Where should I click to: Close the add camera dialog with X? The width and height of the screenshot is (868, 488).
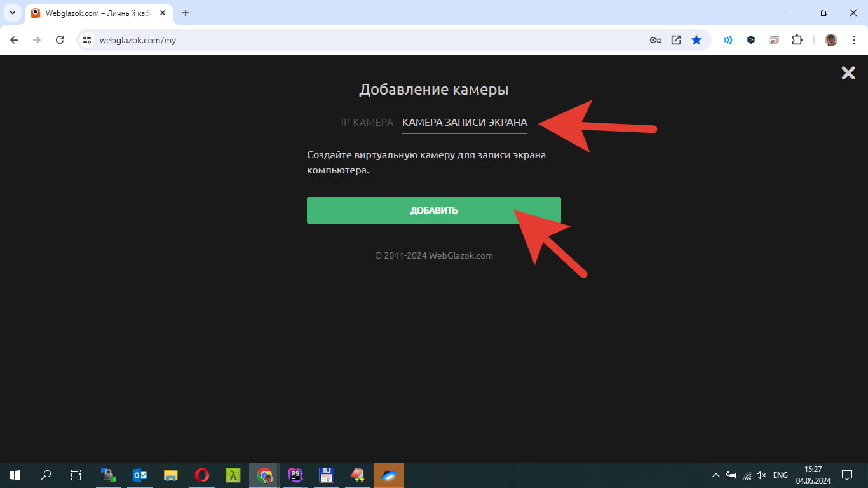point(848,73)
